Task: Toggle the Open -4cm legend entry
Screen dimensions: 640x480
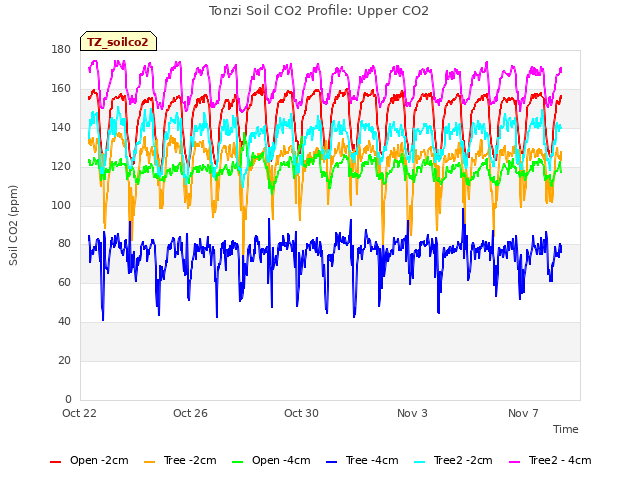Action: point(271,461)
